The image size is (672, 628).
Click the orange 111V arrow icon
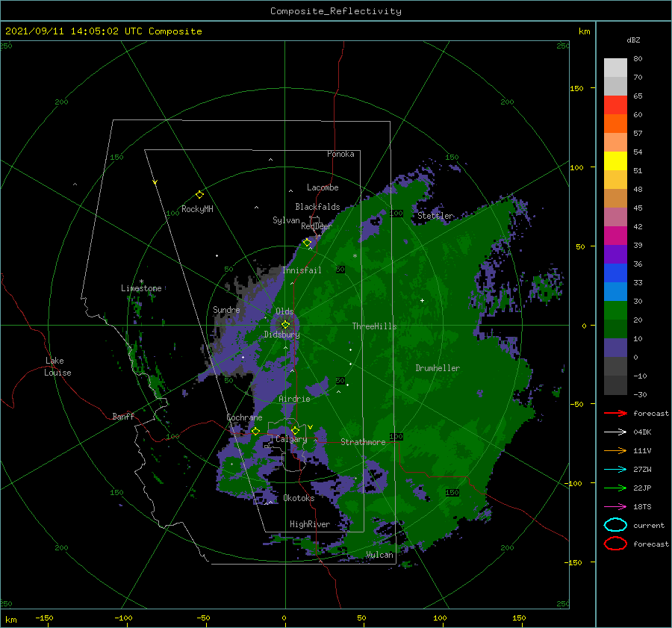(x=615, y=450)
